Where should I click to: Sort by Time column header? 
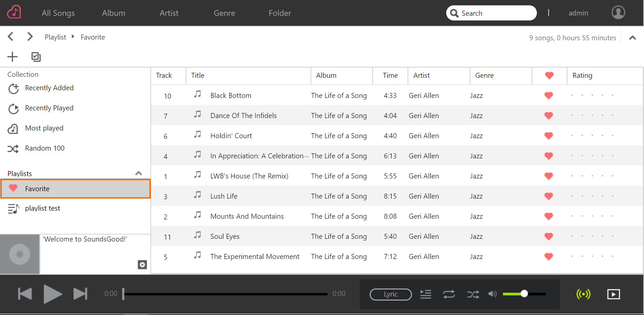point(390,75)
